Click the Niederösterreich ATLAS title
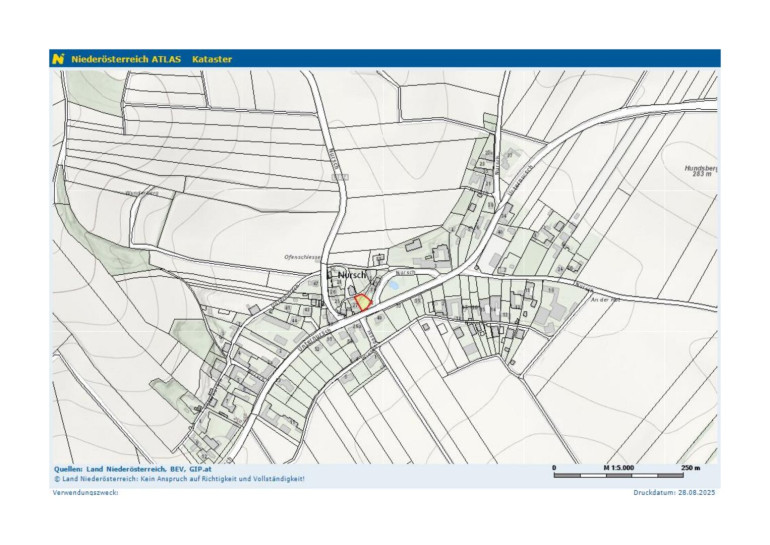 tap(126, 59)
